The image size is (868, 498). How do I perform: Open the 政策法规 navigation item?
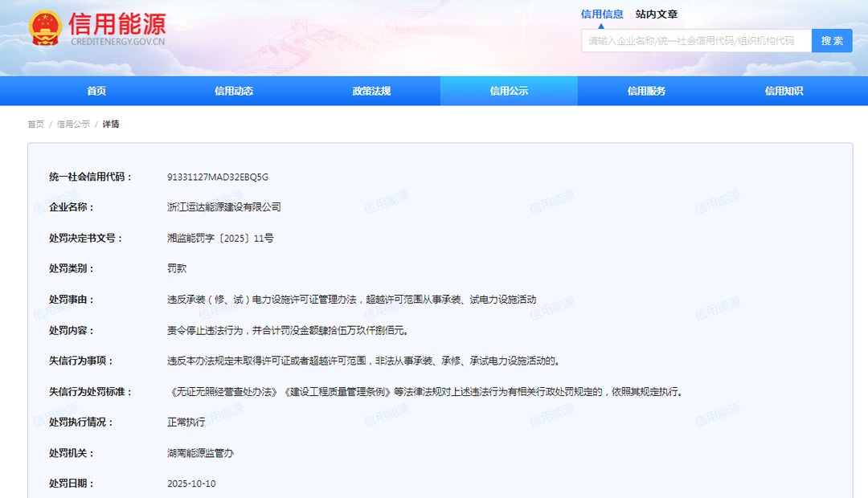click(x=371, y=91)
